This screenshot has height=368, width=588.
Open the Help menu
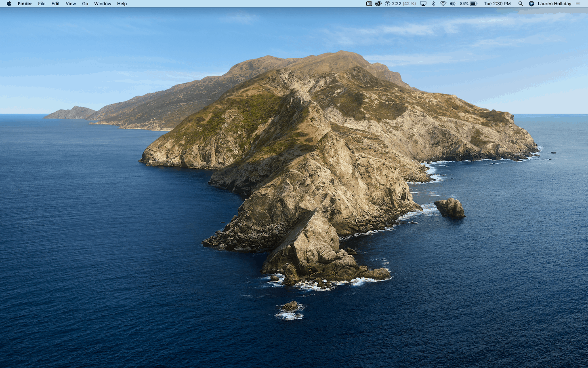122,4
